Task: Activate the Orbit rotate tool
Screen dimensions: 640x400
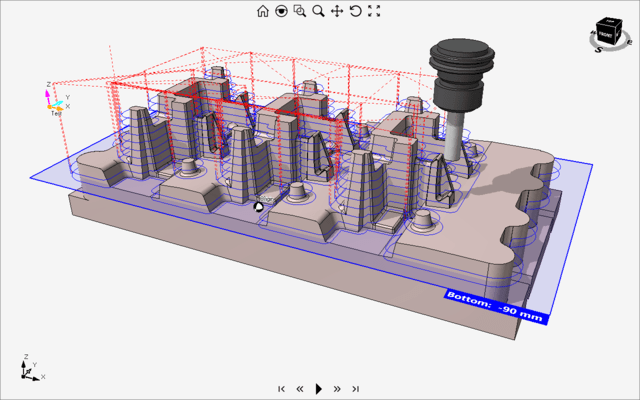Action: pyautogui.click(x=355, y=11)
